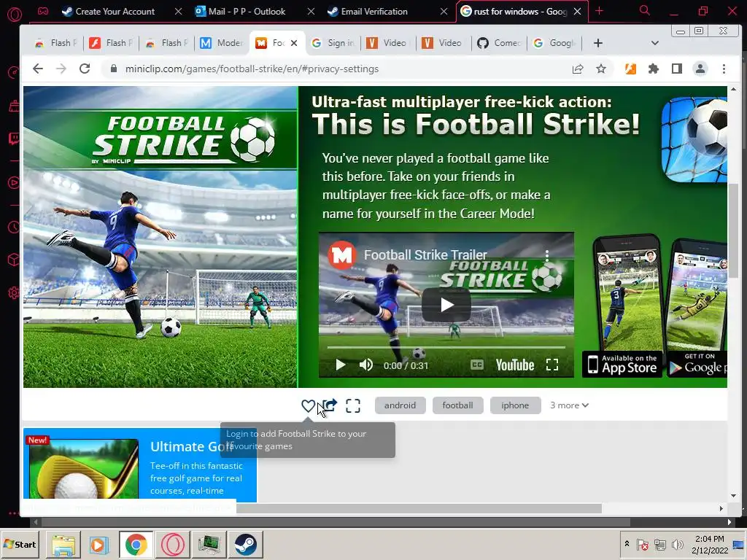Enter fullscreen in the YouTube player

pos(552,365)
